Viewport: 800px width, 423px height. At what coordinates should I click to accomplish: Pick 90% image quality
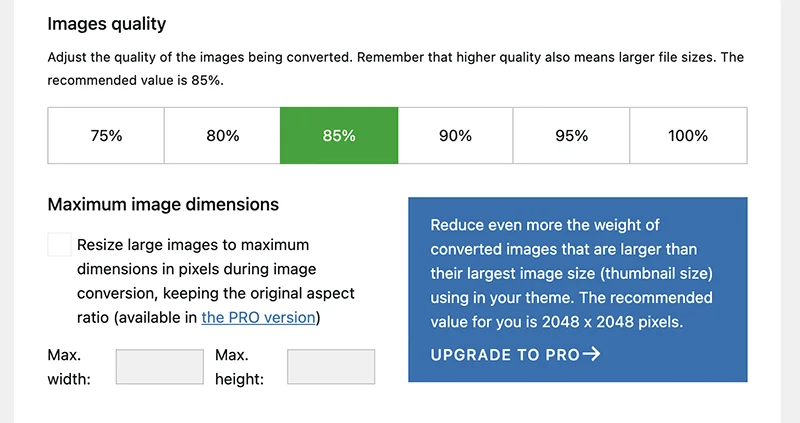pos(455,136)
